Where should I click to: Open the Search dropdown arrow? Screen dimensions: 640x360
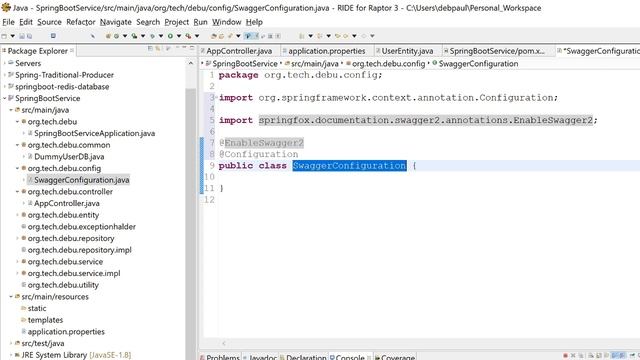[238, 36]
